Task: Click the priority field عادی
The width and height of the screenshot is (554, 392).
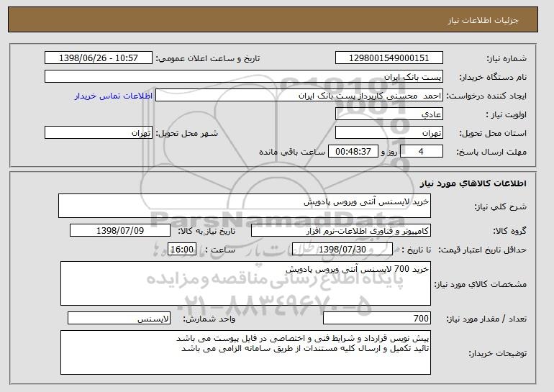Action: pos(389,114)
